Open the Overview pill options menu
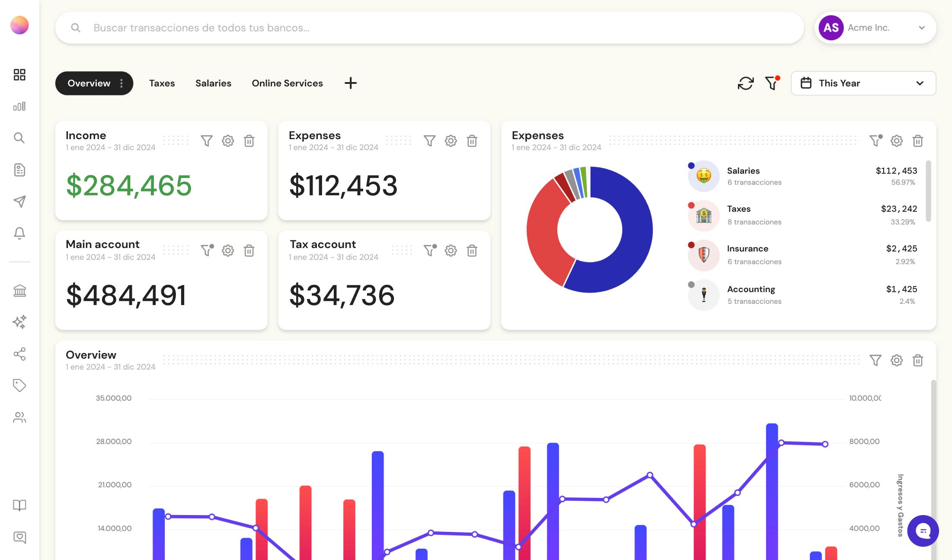Viewport: 952px width, 560px height. (x=122, y=83)
